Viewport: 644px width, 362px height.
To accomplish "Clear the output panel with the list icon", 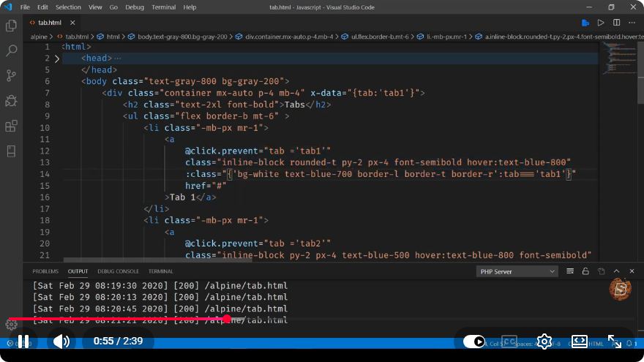I will (x=570, y=271).
